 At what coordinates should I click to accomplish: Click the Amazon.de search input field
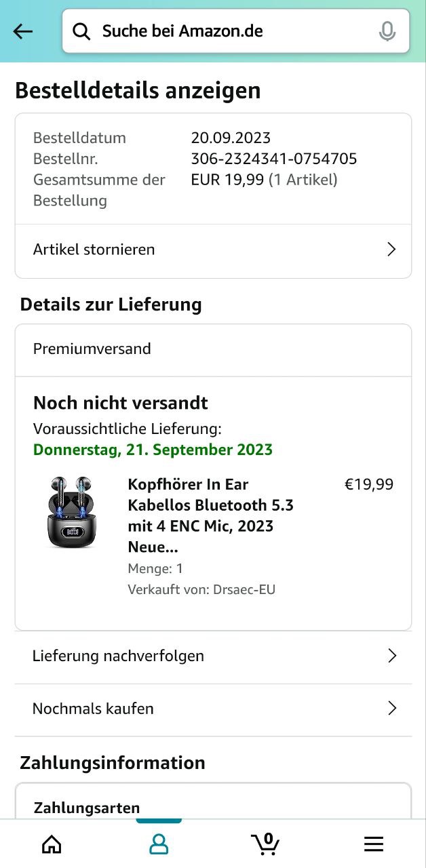(231, 31)
